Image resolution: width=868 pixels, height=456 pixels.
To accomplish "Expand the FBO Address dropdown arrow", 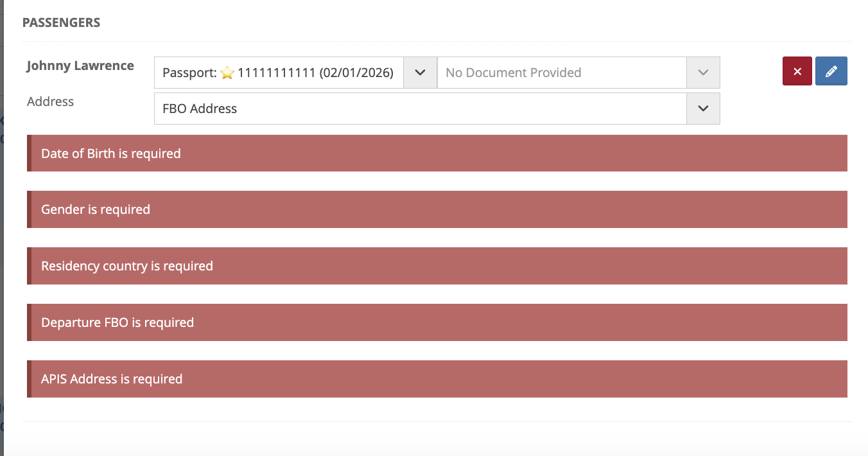I will pos(703,109).
